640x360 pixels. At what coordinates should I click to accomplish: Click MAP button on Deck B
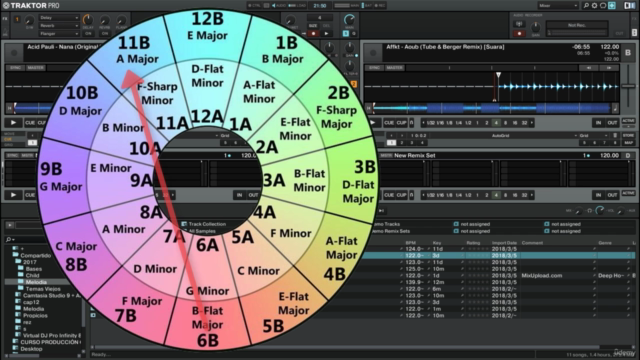pyautogui.click(x=628, y=143)
